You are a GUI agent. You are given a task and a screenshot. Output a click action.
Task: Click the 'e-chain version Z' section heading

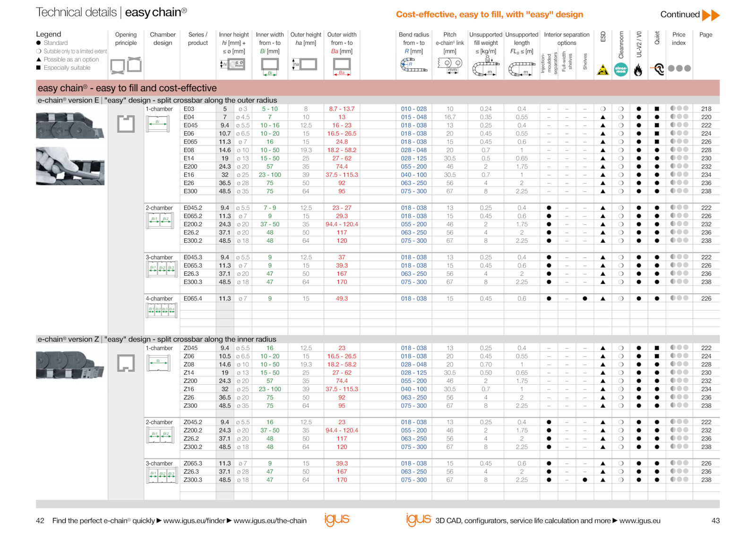pos(157,339)
